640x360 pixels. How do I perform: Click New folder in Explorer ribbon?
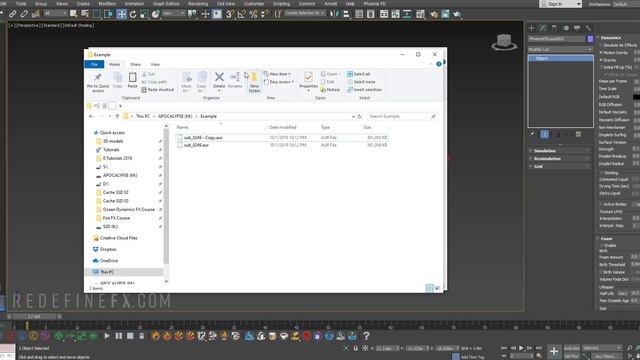point(254,82)
